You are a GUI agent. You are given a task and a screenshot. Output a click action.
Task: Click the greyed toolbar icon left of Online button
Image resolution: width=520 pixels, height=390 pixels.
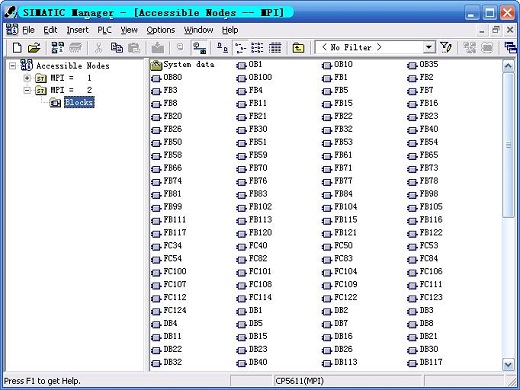click(x=180, y=47)
